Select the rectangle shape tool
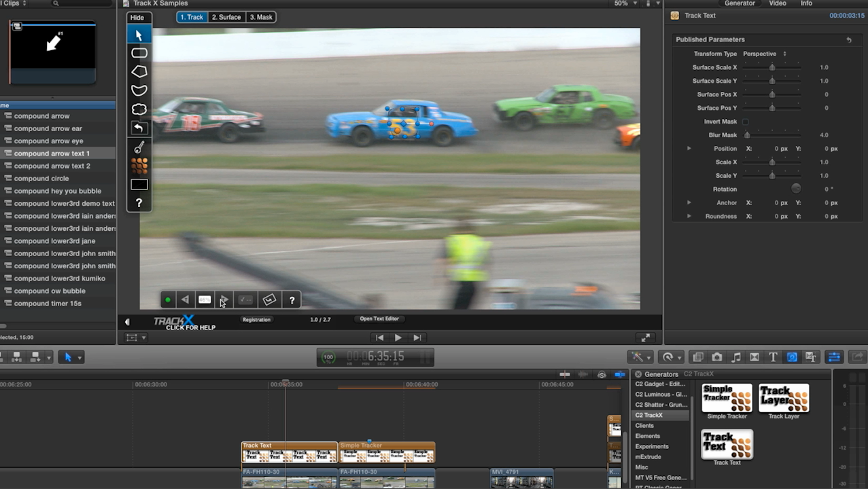 tap(139, 53)
